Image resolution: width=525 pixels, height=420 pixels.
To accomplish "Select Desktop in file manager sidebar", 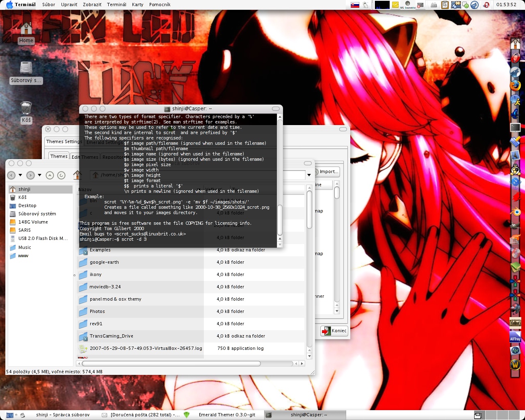I will (40, 205).
